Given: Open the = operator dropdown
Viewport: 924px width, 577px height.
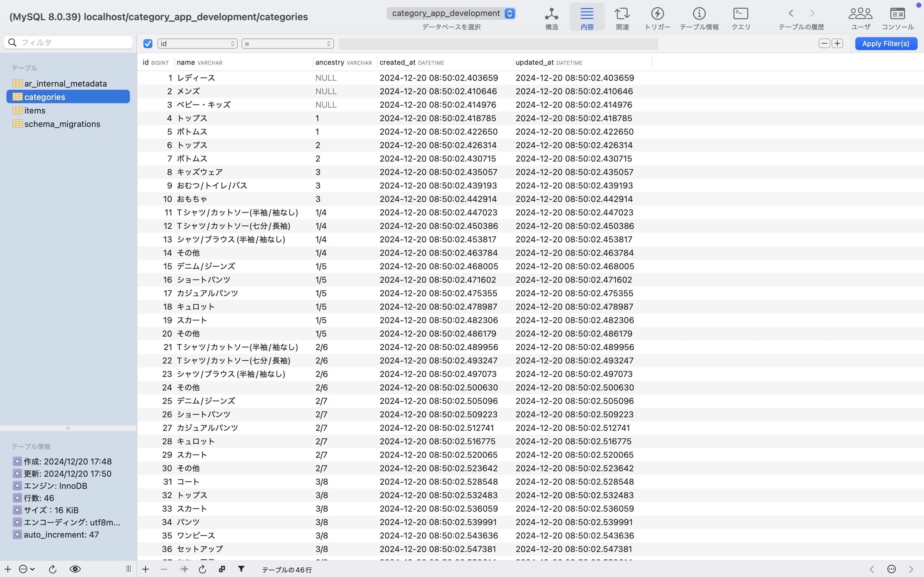Looking at the screenshot, I should (287, 43).
